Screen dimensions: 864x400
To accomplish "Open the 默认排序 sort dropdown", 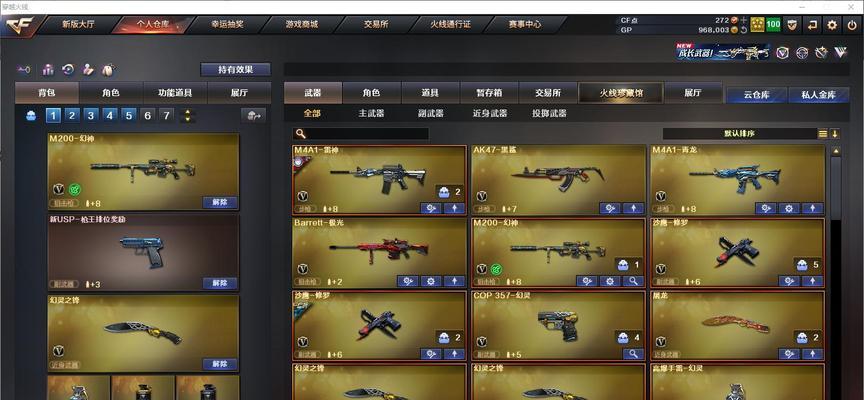I will [x=740, y=133].
